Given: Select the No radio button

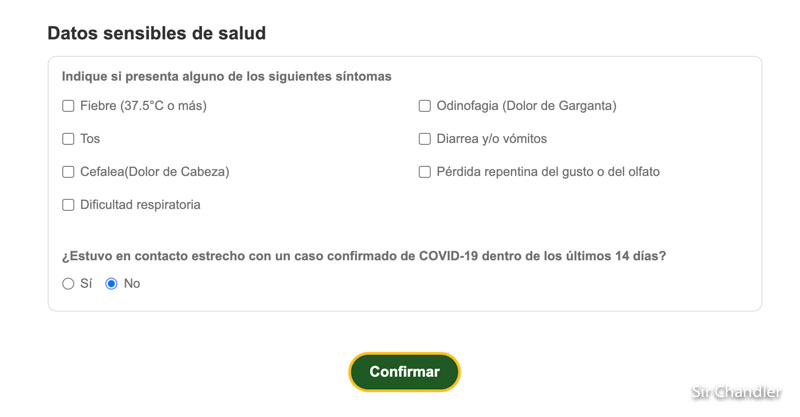Looking at the screenshot, I should [111, 284].
